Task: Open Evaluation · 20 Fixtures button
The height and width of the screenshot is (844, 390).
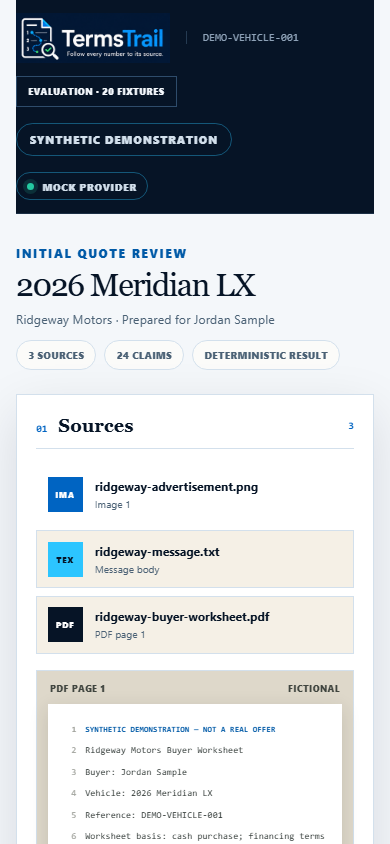Action: [96, 92]
